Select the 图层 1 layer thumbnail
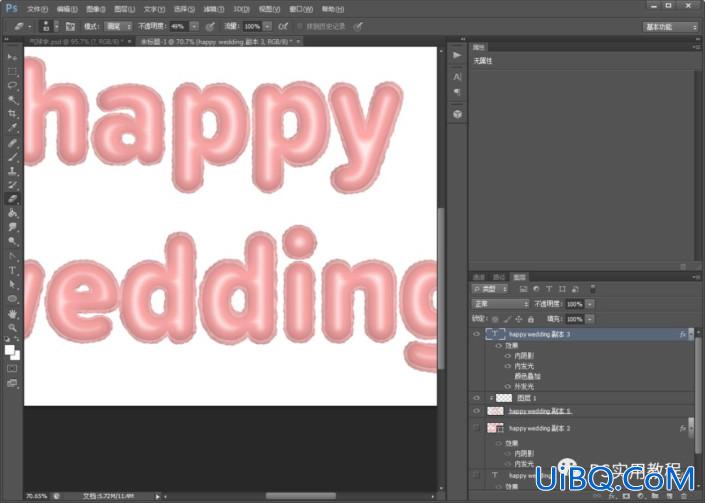Image resolution: width=705 pixels, height=503 pixels. coord(504,398)
